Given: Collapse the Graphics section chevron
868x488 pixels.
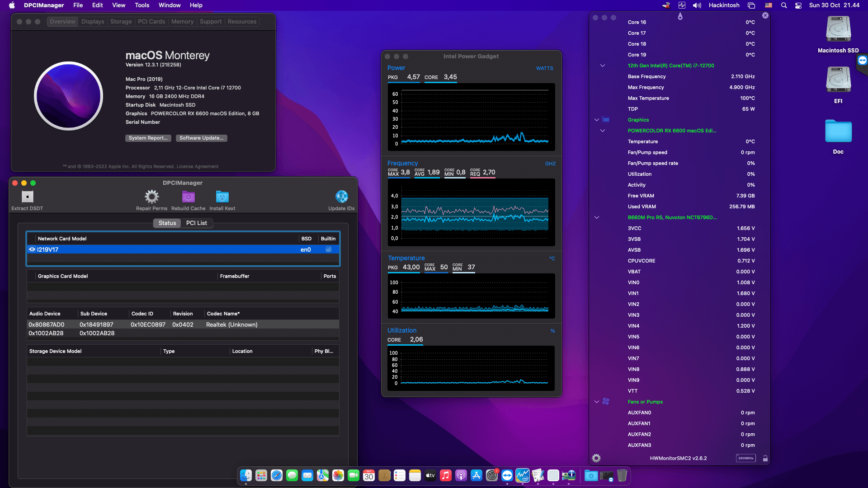Looking at the screenshot, I should click(x=597, y=120).
